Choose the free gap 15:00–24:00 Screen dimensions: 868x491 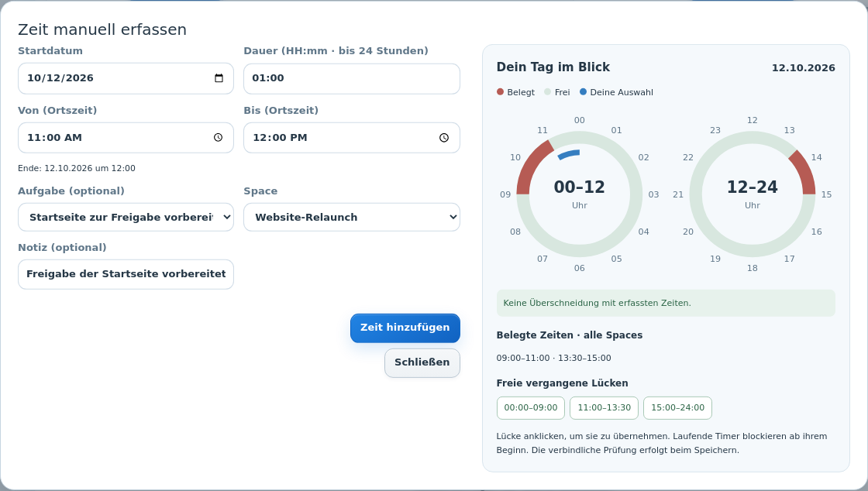pyautogui.click(x=677, y=408)
